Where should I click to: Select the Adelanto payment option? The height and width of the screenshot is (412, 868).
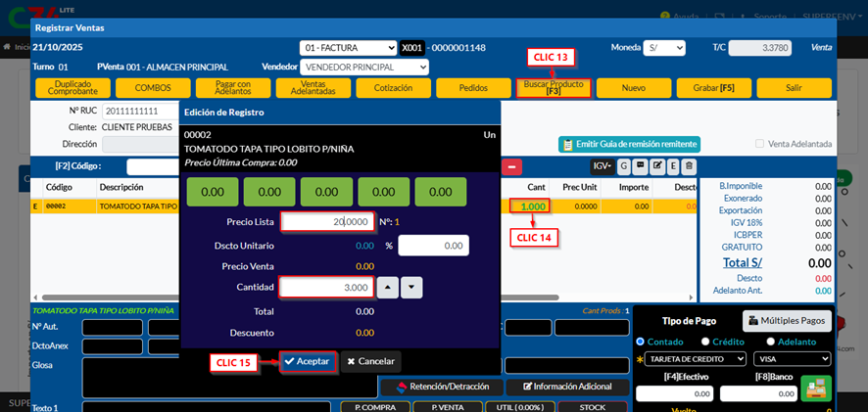(771, 342)
